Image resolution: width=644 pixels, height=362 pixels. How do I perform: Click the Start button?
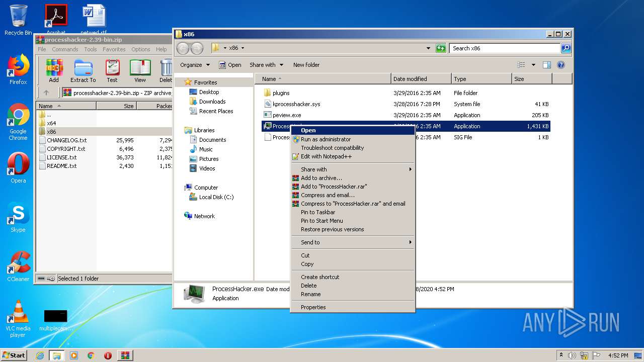(14, 355)
